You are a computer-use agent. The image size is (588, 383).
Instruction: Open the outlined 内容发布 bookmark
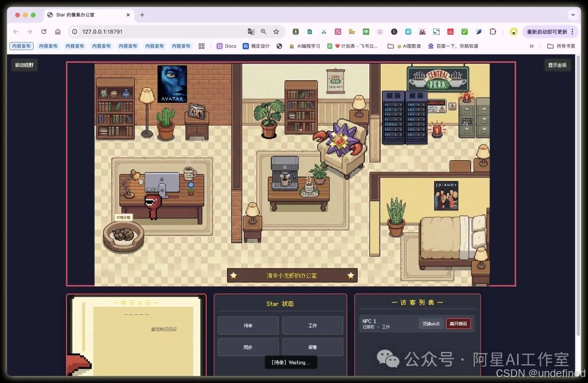[x=21, y=46]
